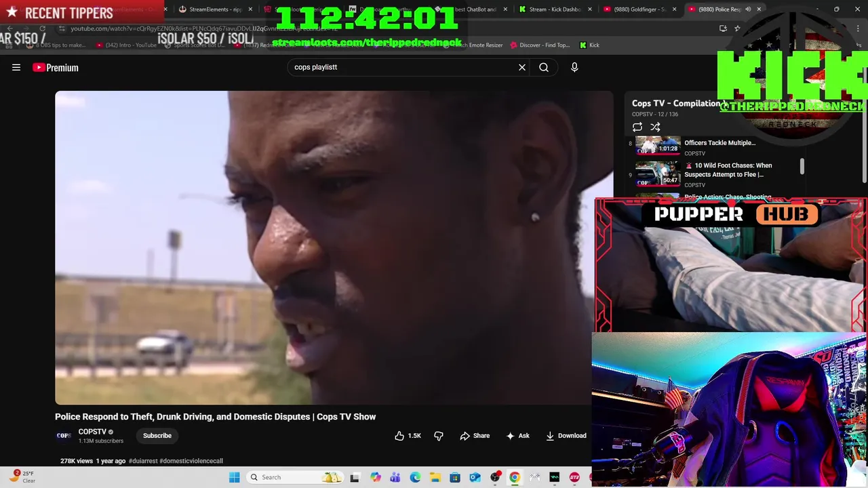Click the main video player

pyautogui.click(x=334, y=247)
